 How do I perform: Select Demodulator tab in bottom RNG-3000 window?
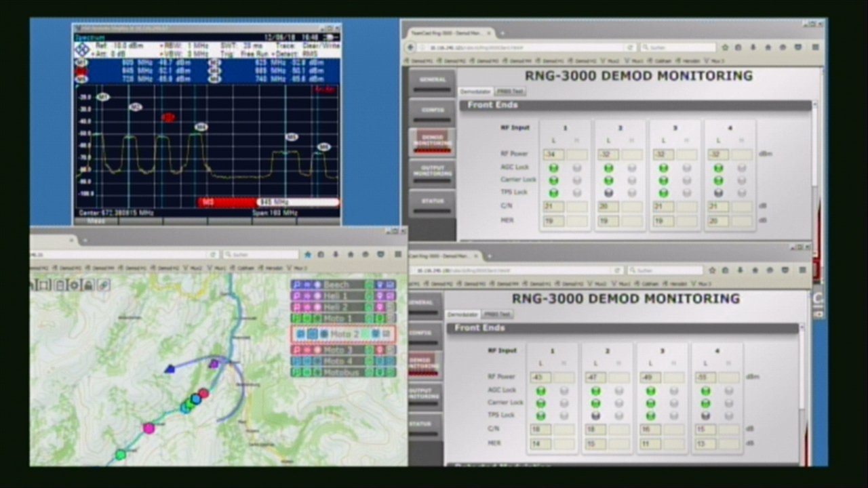pyautogui.click(x=462, y=314)
